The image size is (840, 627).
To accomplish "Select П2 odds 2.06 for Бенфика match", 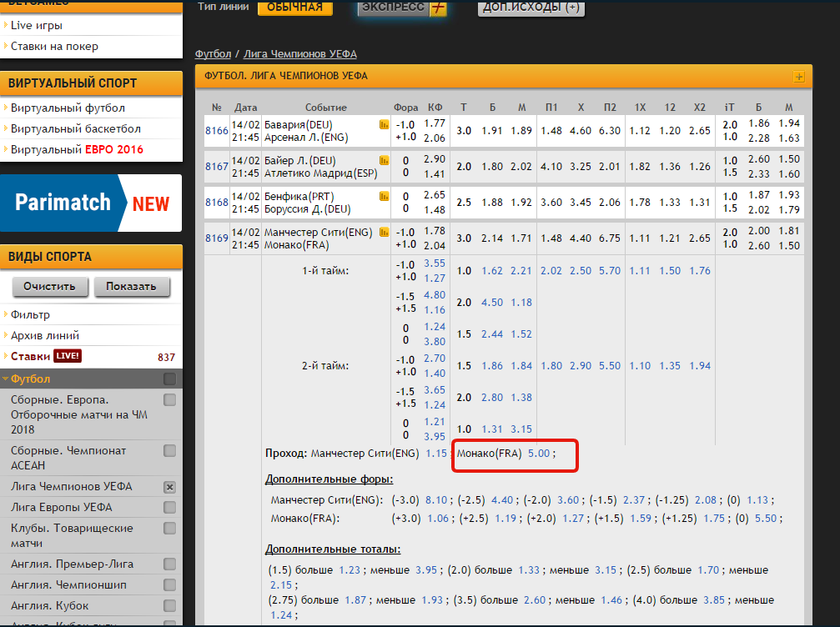I will tap(610, 203).
